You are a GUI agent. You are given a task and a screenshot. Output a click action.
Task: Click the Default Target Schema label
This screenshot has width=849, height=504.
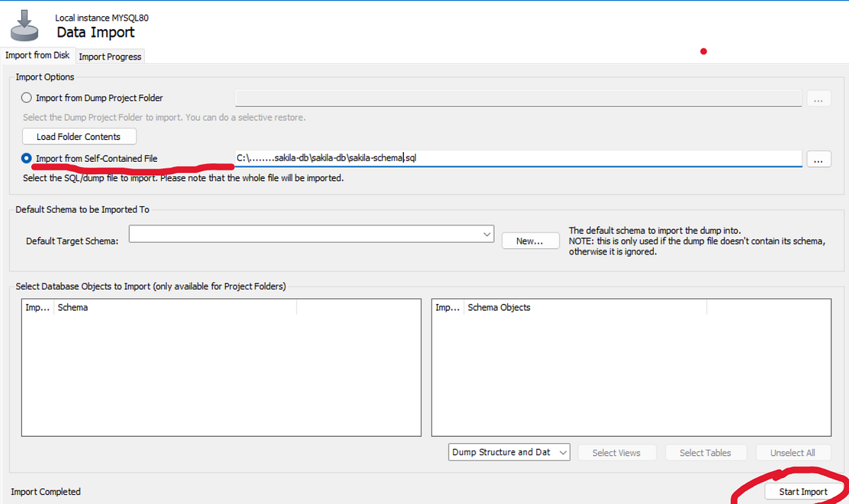72,241
